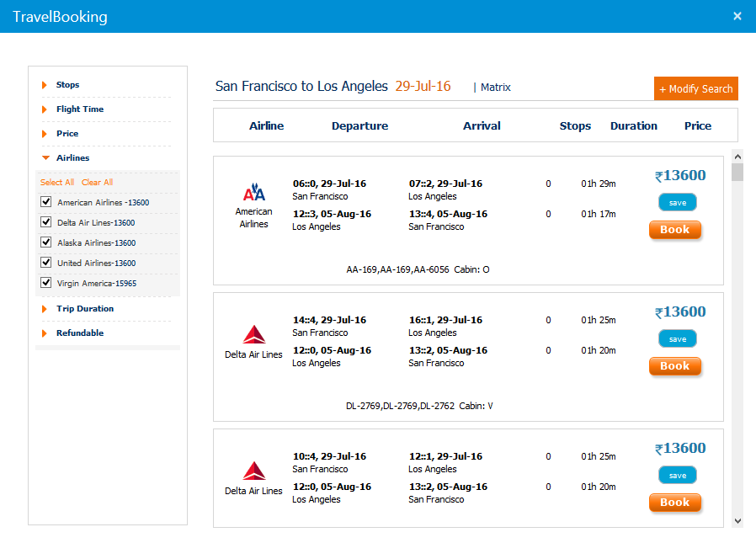This screenshot has width=756, height=543.
Task: Book the American Airlines flight
Action: tap(674, 230)
